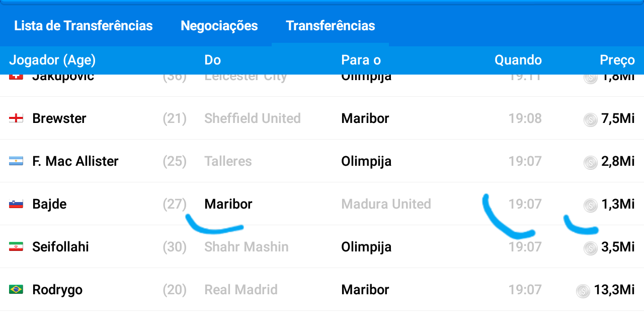The height and width of the screenshot is (326, 644).
Task: Click England flag icon beside Brewster
Action: tap(16, 118)
